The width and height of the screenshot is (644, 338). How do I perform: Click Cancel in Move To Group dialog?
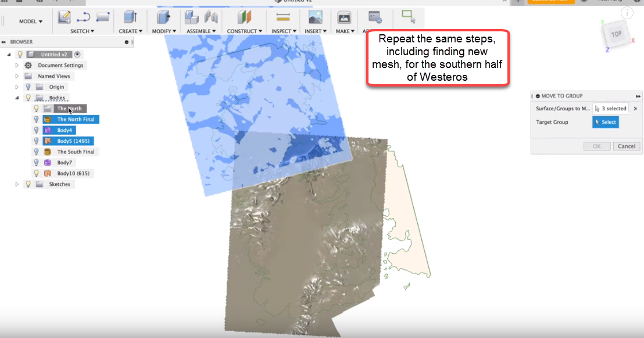tap(627, 146)
